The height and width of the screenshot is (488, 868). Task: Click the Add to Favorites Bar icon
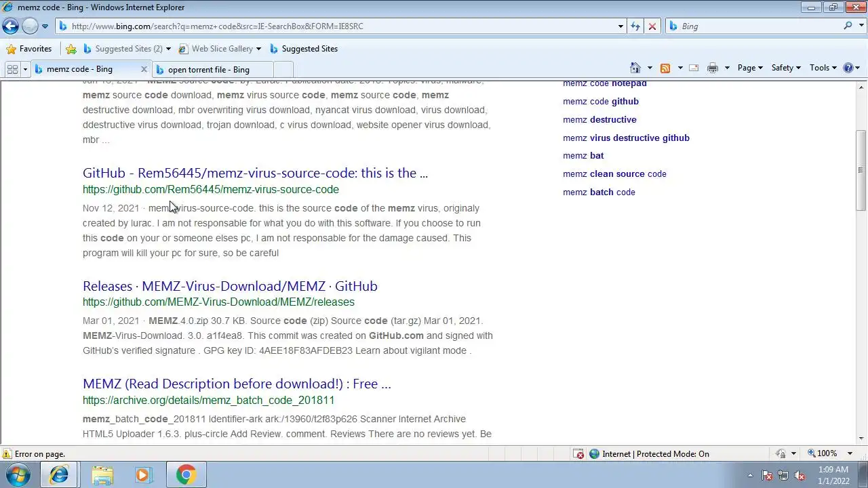71,49
